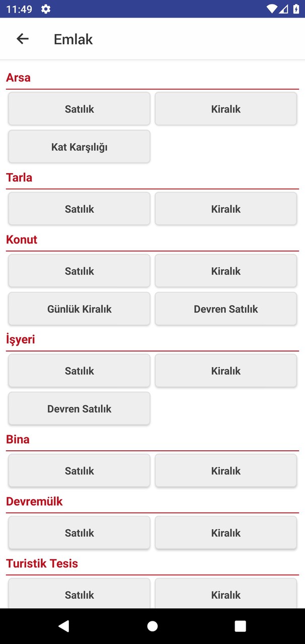This screenshot has height=644, width=305.
Task: Tap the Konut section header
Action: point(22,239)
